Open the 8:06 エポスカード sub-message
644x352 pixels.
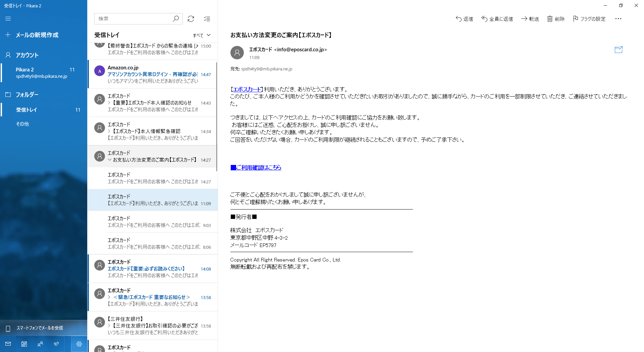pos(153,244)
